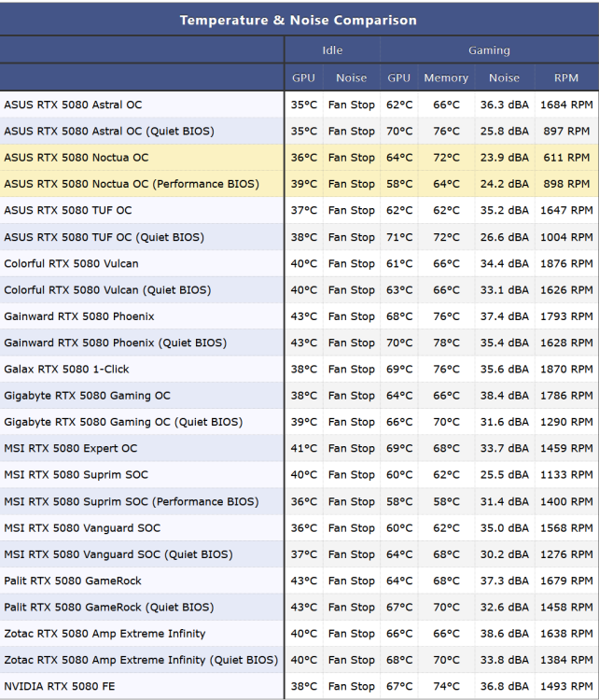Click the Gainward RTX 5080 Phoenix (Quiet BIOS) label
The height and width of the screenshot is (700, 599).
coord(116,343)
